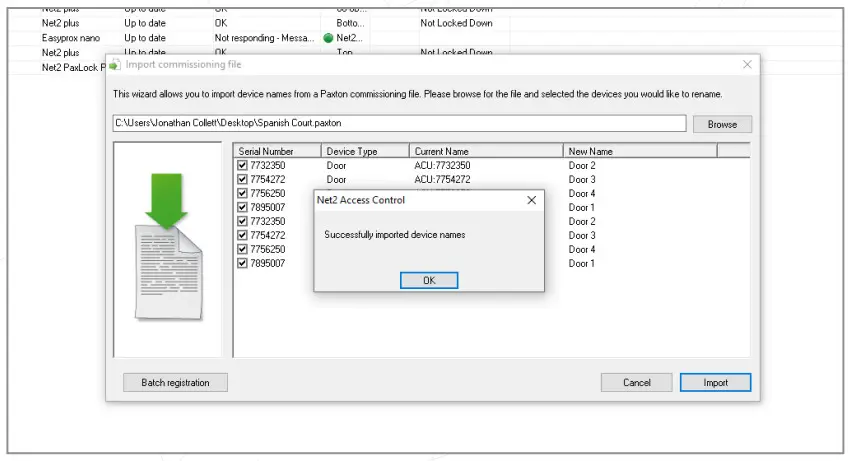Click the 'Botto...' cell in background list
The height and width of the screenshot is (461, 853).
350,23
